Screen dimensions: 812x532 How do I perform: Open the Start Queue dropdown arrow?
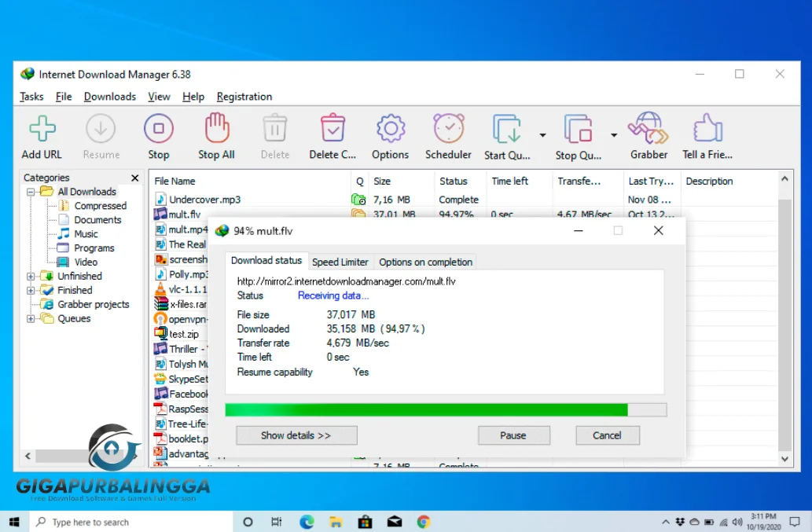pos(542,135)
